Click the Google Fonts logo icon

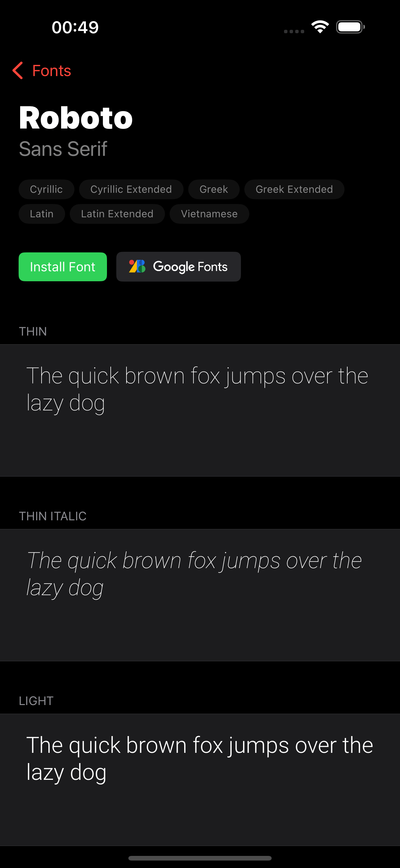click(x=137, y=267)
